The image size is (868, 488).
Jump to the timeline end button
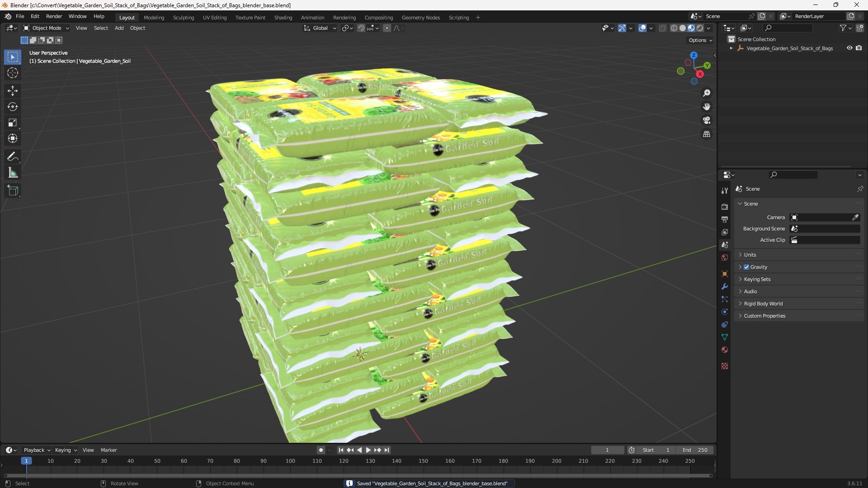coord(387,450)
